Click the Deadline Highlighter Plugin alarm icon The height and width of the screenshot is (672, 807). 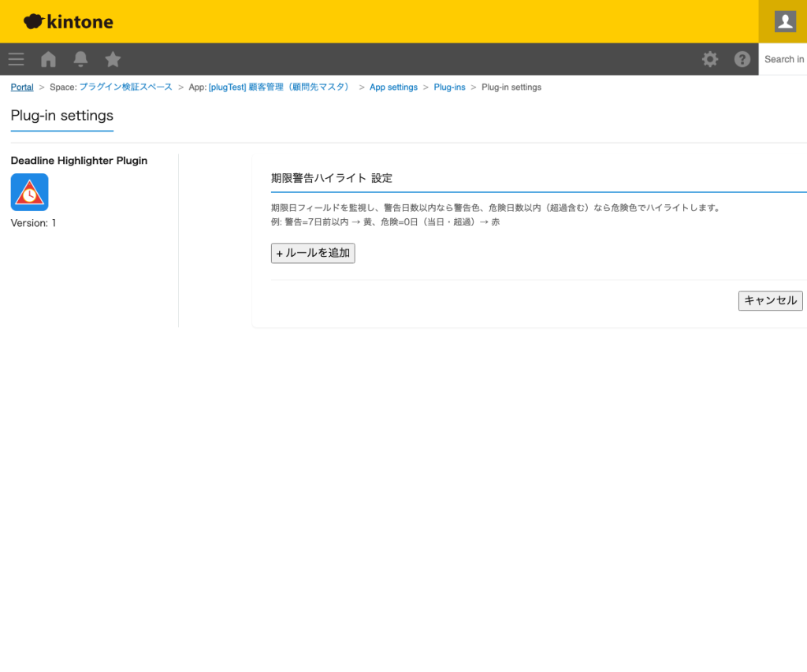[x=29, y=191]
